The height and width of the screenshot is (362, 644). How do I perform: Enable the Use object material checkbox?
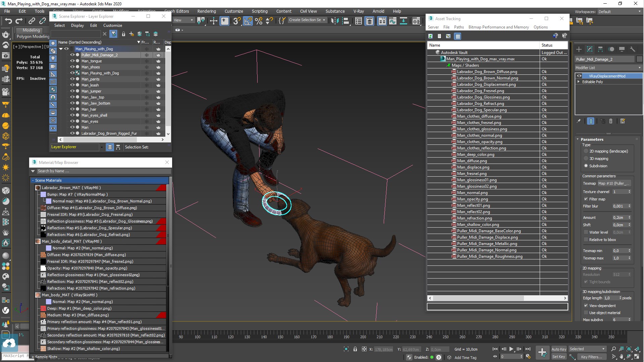586,313
